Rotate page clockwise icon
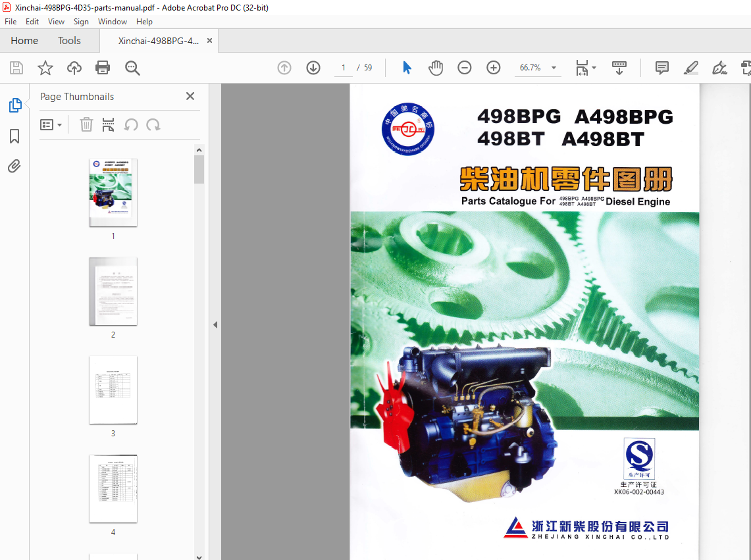The height and width of the screenshot is (560, 751). [x=153, y=125]
